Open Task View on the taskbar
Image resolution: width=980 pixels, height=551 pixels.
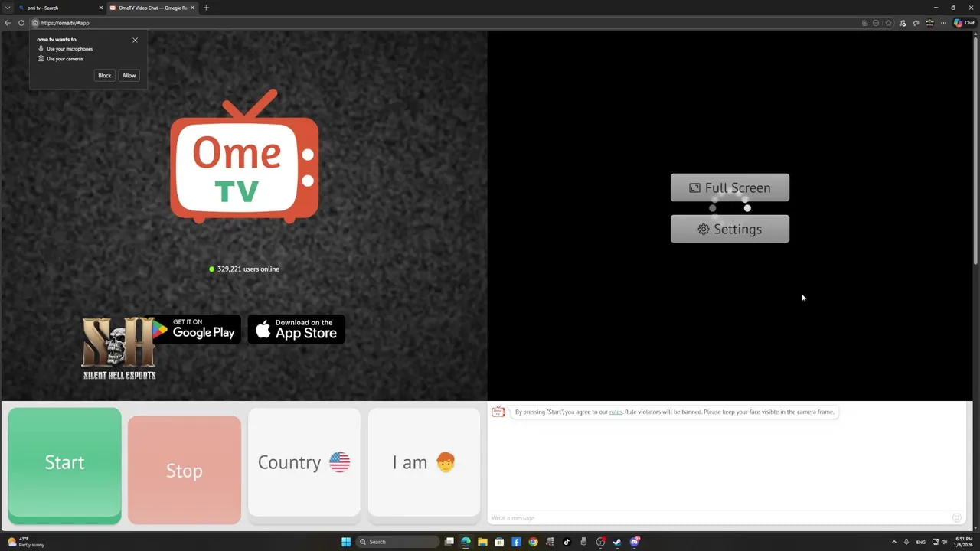point(449,542)
